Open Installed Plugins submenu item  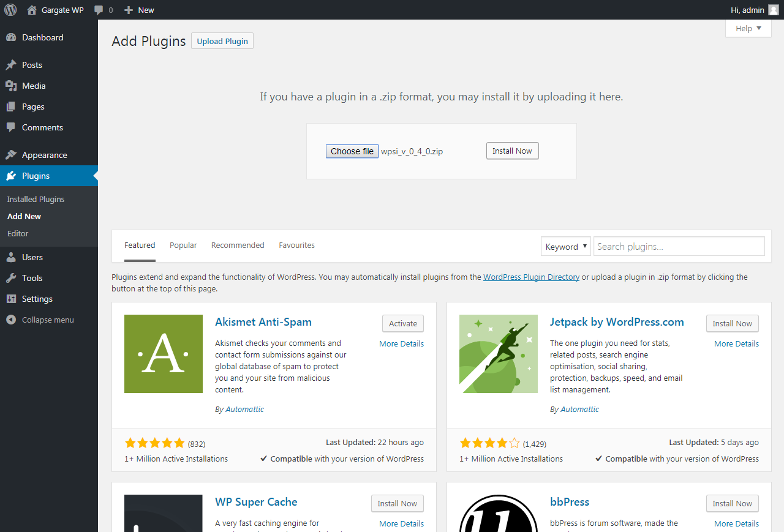(x=36, y=199)
